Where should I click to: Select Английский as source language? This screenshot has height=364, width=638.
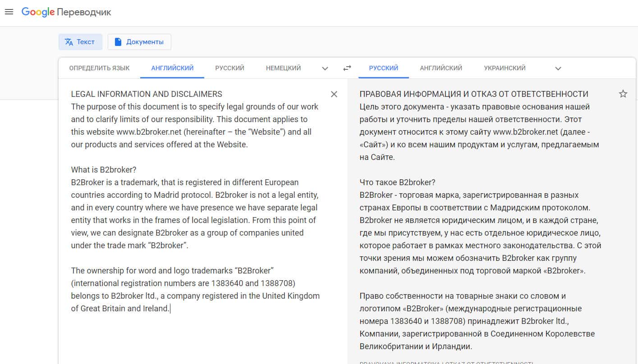point(172,68)
